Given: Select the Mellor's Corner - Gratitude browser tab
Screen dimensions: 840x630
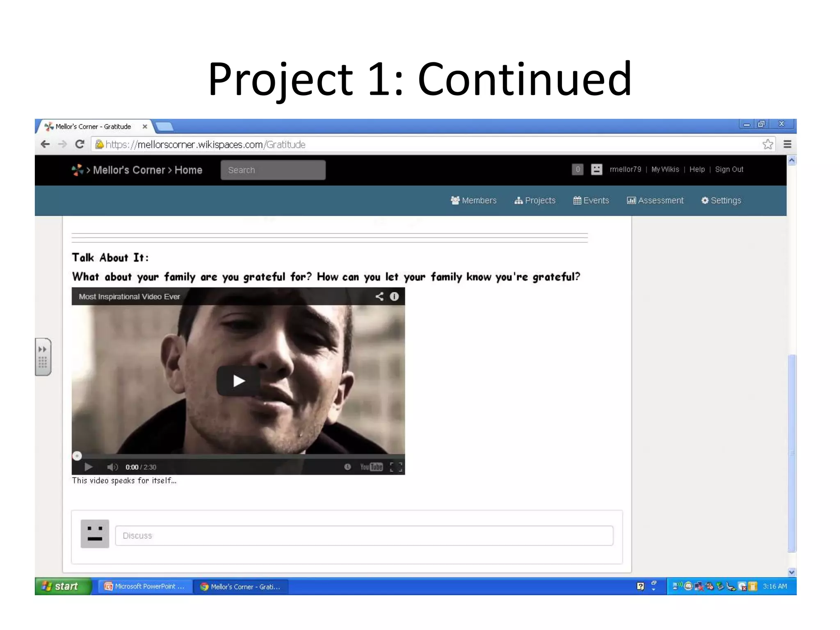Looking at the screenshot, I should (x=94, y=127).
